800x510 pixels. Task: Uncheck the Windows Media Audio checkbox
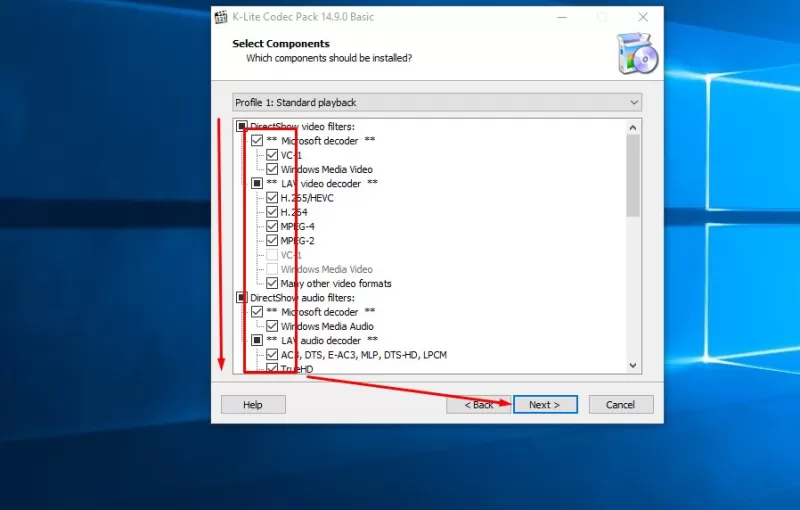[x=272, y=326]
